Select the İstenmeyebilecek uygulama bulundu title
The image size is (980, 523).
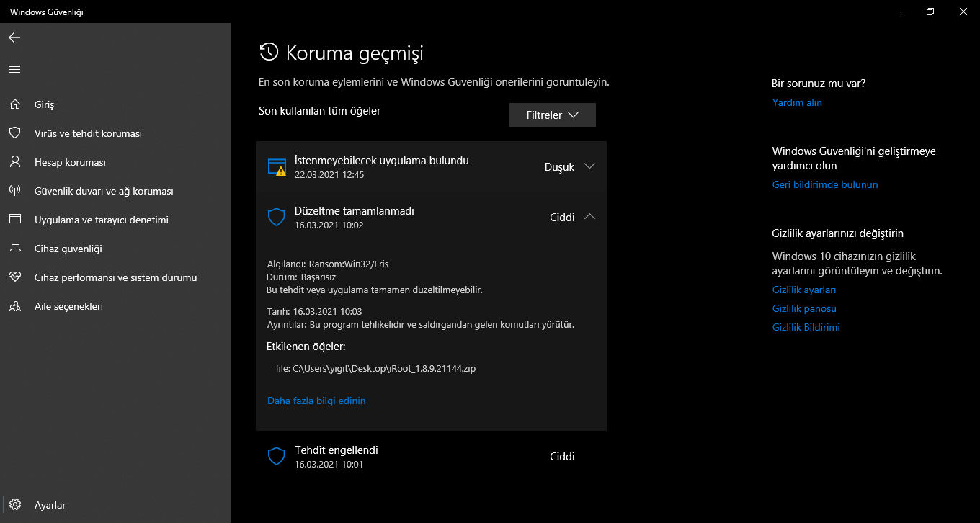(382, 161)
